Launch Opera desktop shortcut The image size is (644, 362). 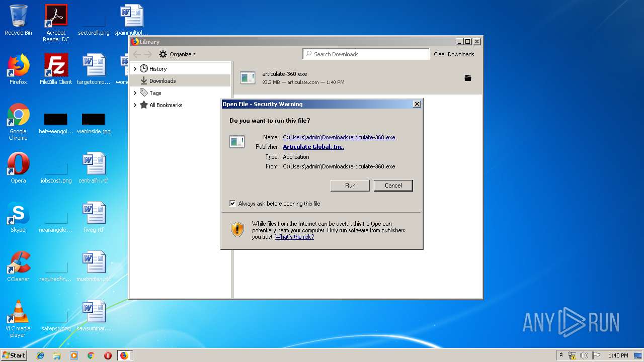[x=18, y=168]
